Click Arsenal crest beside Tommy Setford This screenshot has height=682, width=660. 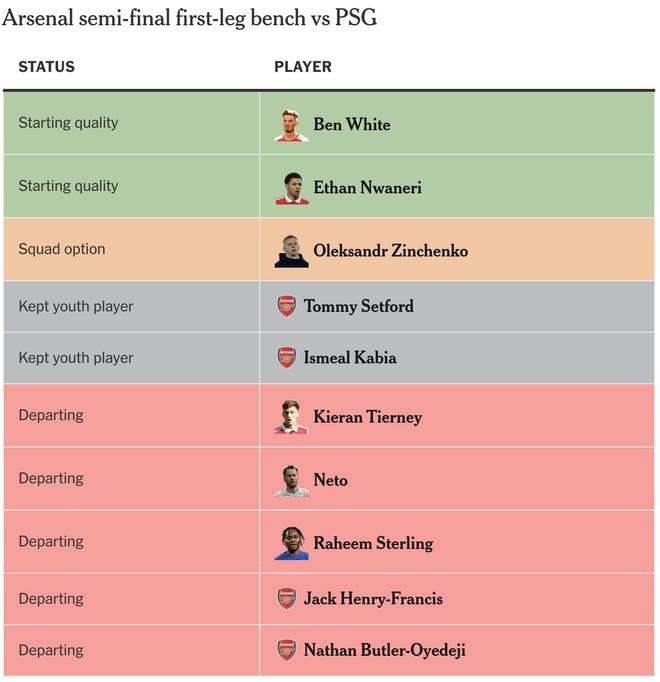click(287, 306)
